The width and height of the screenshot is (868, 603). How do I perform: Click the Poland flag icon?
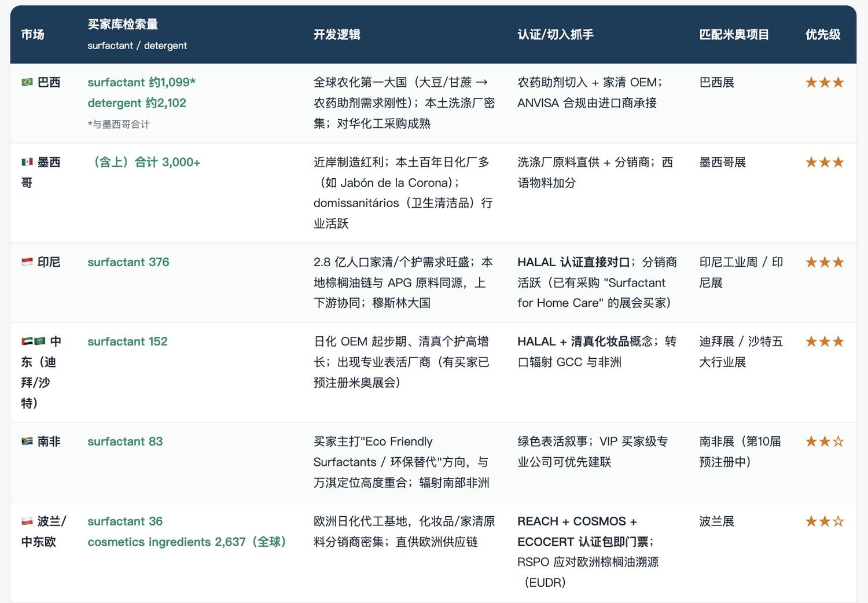(x=27, y=521)
